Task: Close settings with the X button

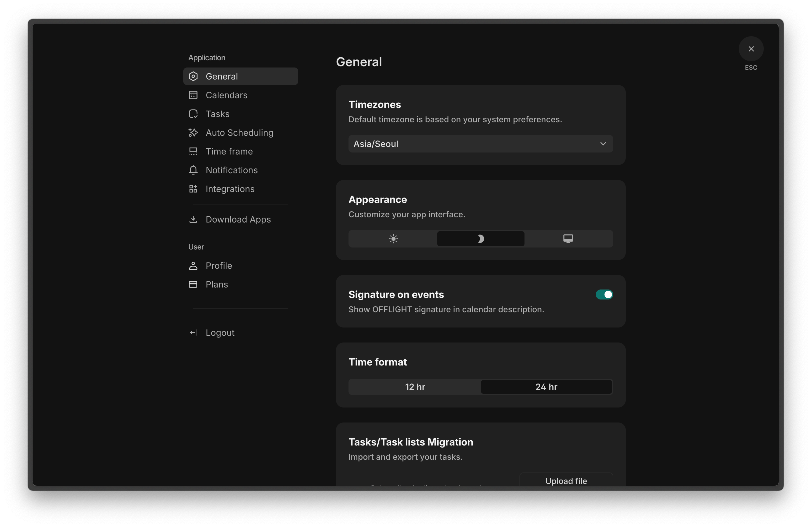Action: point(751,49)
